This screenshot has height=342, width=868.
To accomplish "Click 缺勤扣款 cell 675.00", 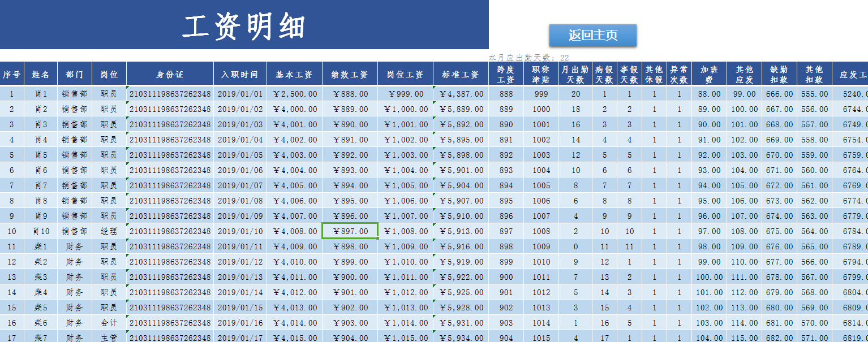I will click(x=779, y=231).
